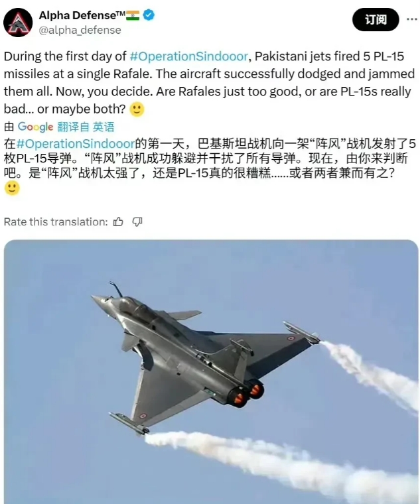Open the three-dot more options menu

(x=411, y=19)
